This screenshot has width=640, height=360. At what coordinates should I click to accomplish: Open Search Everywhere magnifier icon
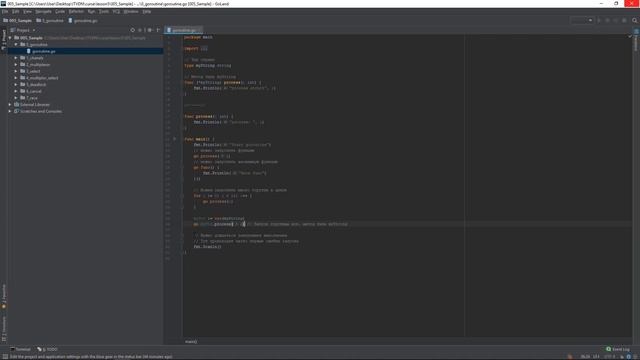[635, 20]
